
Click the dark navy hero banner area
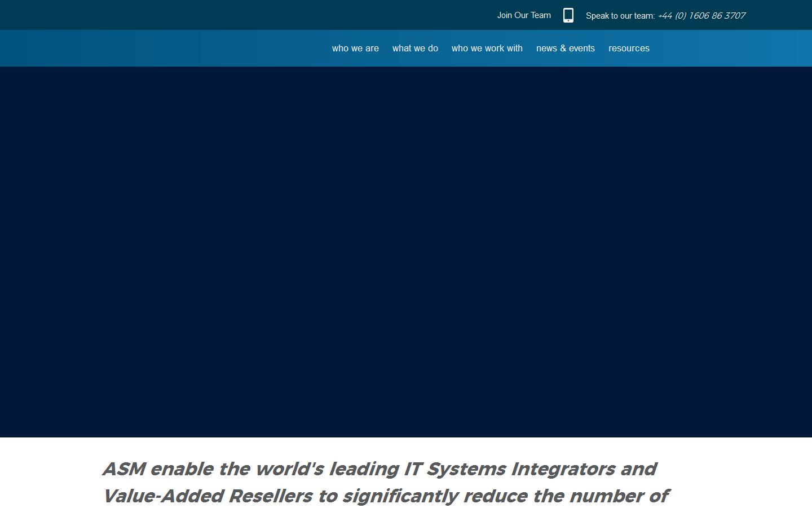(x=406, y=252)
